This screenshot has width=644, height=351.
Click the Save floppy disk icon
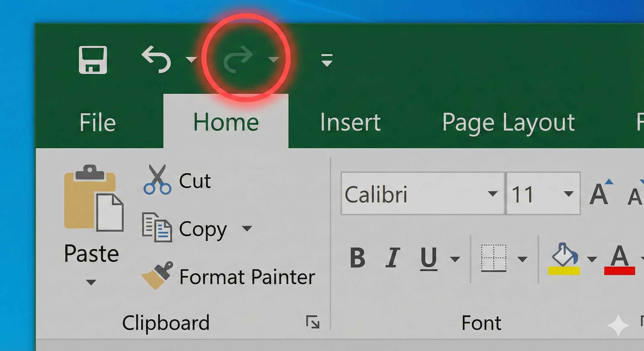click(93, 60)
